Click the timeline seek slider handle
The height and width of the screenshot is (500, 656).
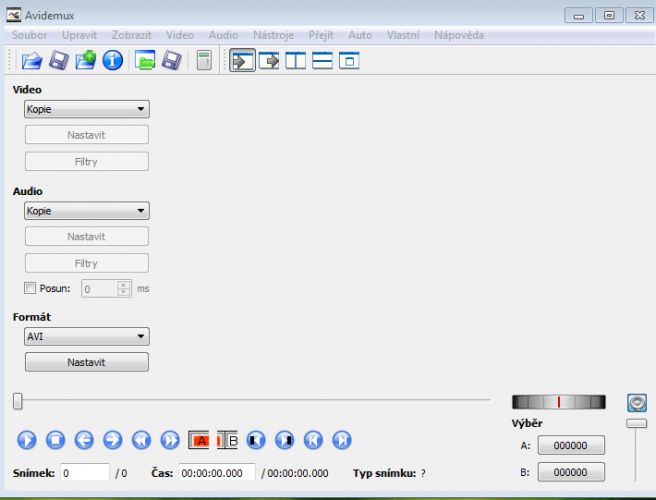(x=18, y=401)
